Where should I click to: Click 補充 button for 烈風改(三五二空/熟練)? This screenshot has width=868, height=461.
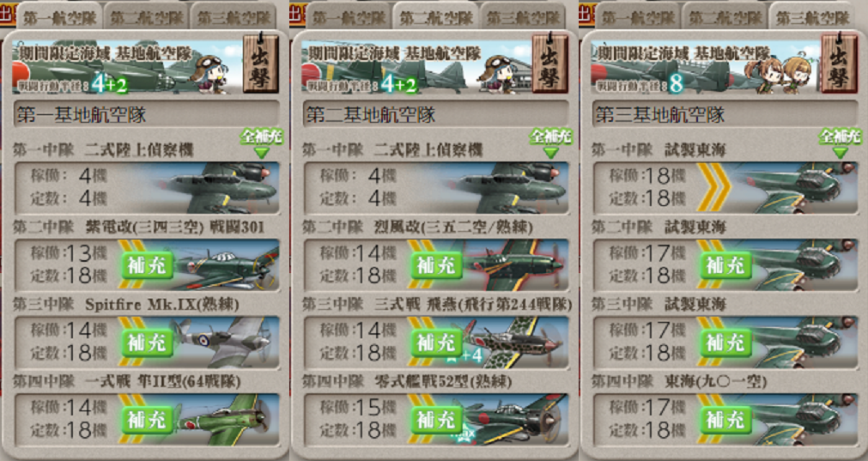pos(437,265)
